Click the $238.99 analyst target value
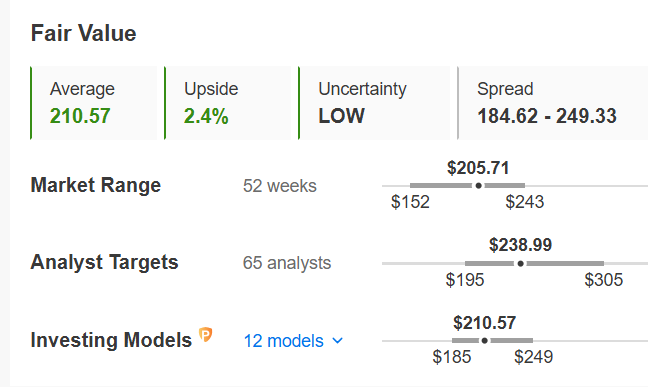The width and height of the screenshot is (648, 387). click(520, 245)
